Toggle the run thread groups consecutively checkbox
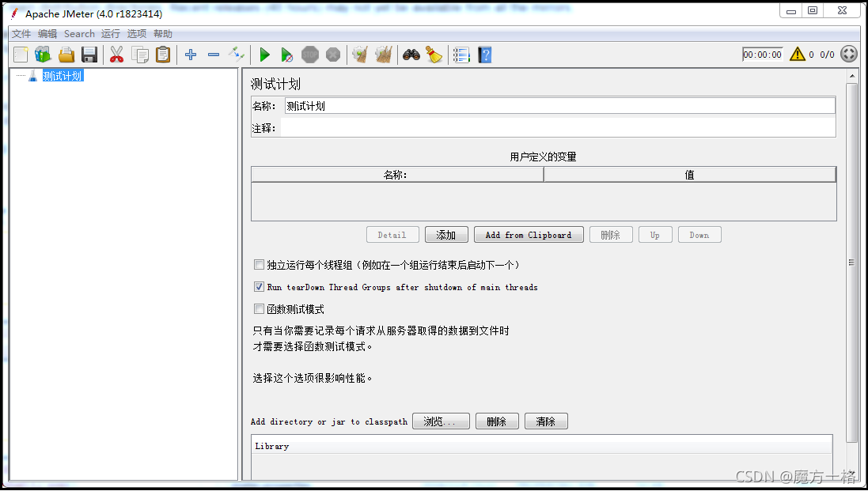 click(259, 265)
